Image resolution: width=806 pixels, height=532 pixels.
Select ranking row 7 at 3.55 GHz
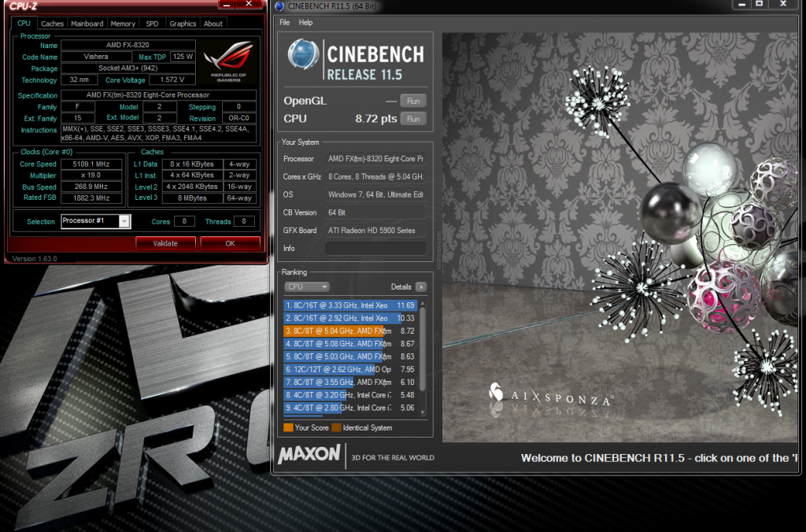point(351,382)
